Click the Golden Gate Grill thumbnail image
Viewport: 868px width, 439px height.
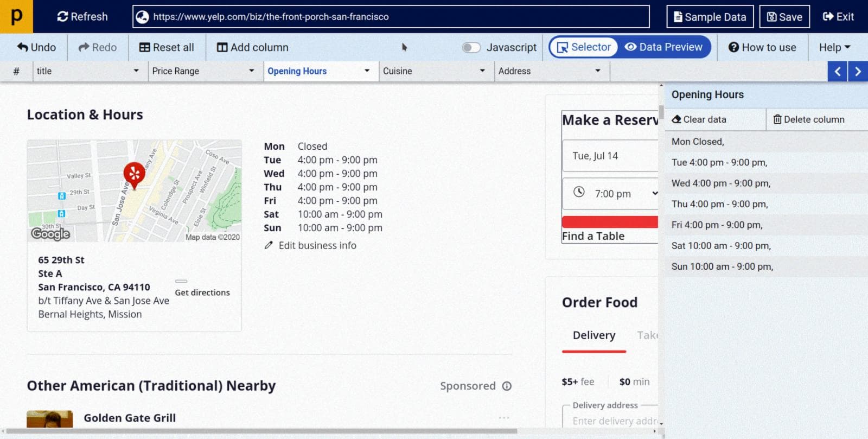tap(49, 419)
